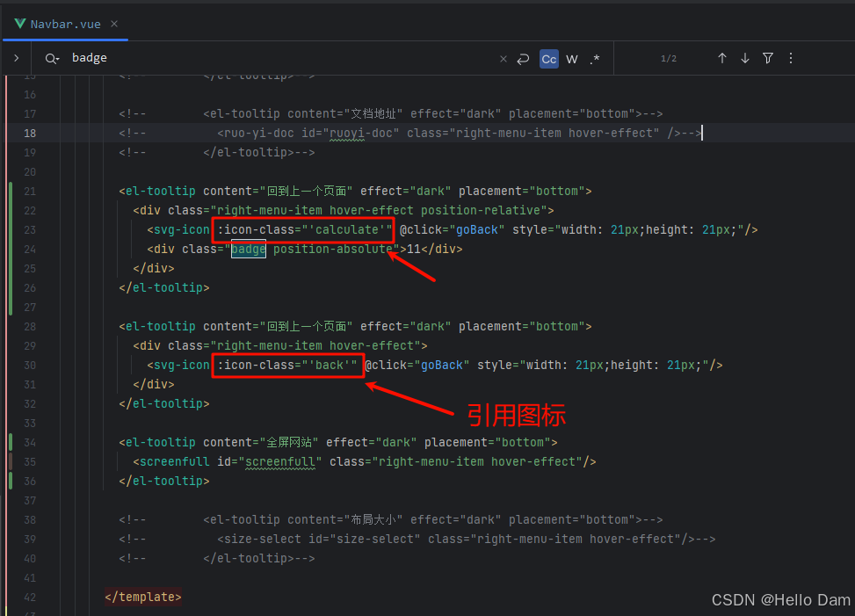855x616 pixels.
Task: Click line number 30 in gutter
Action: 30,366
